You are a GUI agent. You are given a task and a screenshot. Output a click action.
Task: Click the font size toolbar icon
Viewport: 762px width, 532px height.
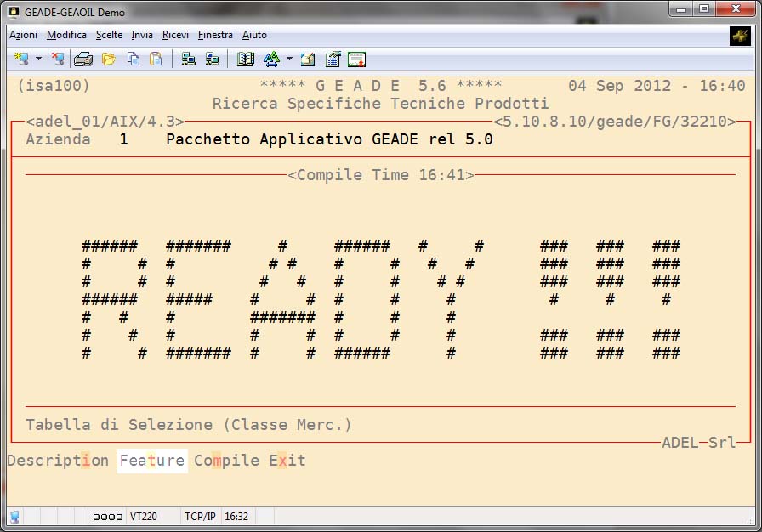pyautogui.click(x=271, y=59)
